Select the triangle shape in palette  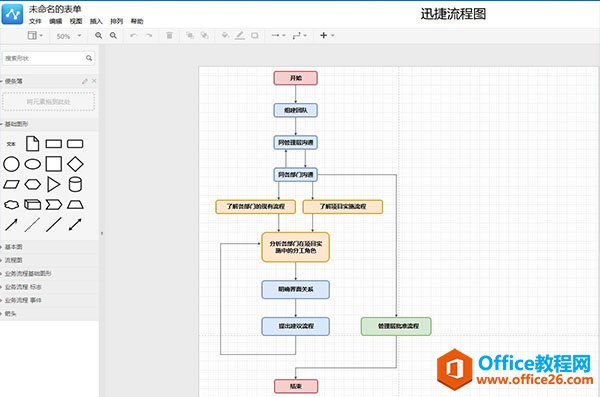pos(54,184)
